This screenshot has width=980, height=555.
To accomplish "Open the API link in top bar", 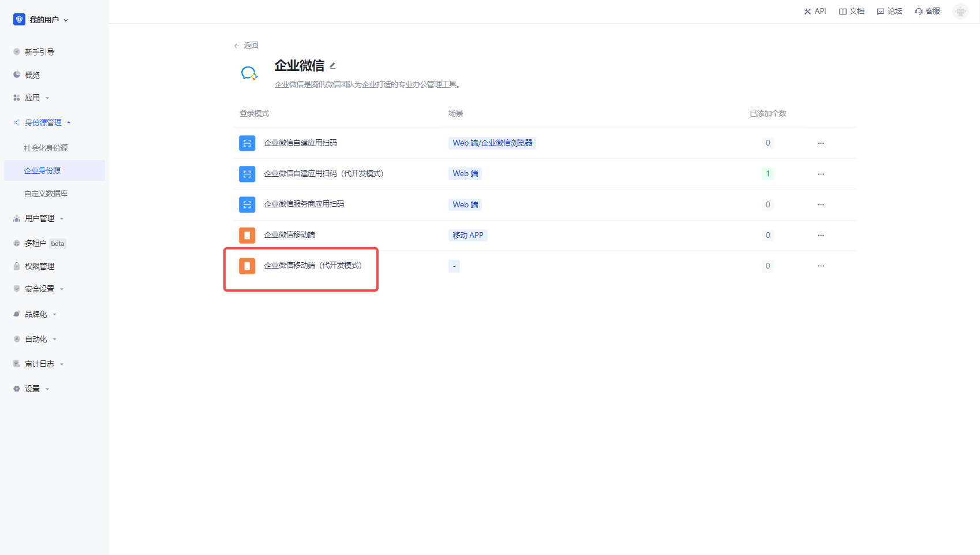I will pyautogui.click(x=815, y=11).
